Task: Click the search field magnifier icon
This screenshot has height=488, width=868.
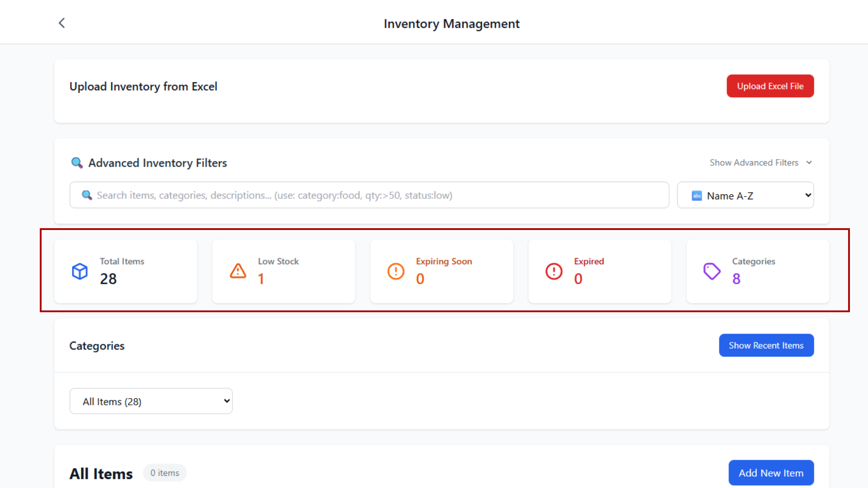Action: click(x=87, y=195)
